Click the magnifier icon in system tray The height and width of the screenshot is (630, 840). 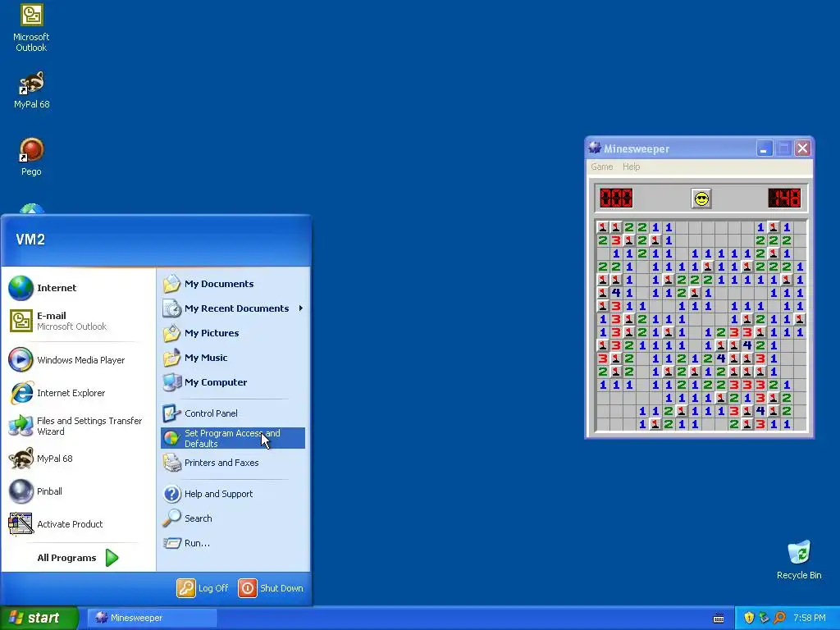pyautogui.click(x=779, y=618)
